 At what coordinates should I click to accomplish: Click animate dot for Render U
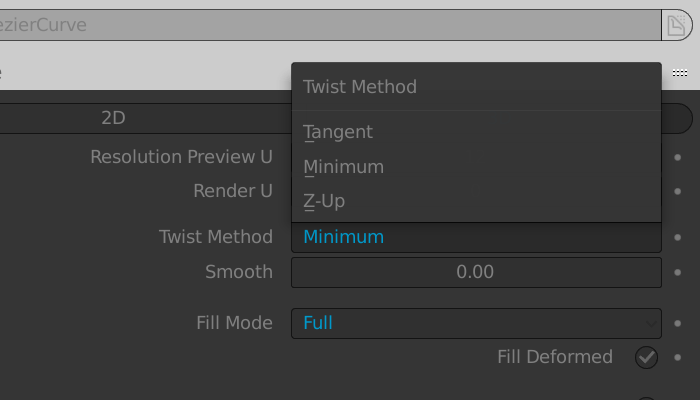click(678, 192)
